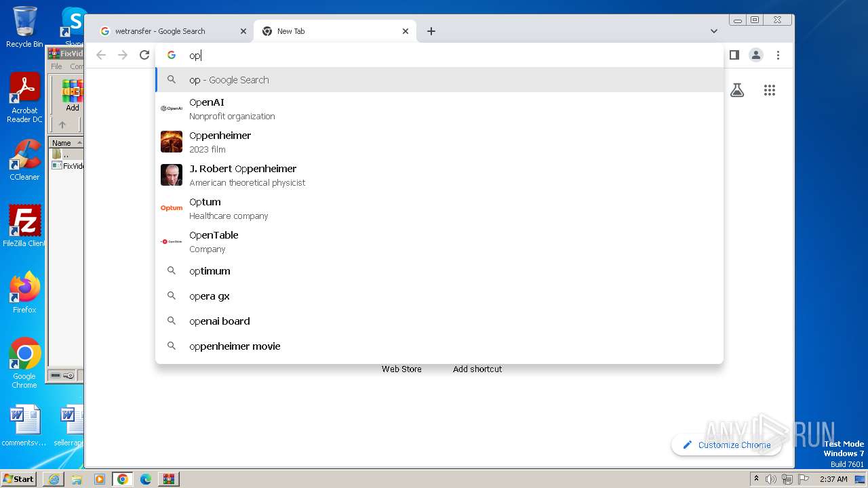Open the Action Center flag icon

click(x=804, y=479)
